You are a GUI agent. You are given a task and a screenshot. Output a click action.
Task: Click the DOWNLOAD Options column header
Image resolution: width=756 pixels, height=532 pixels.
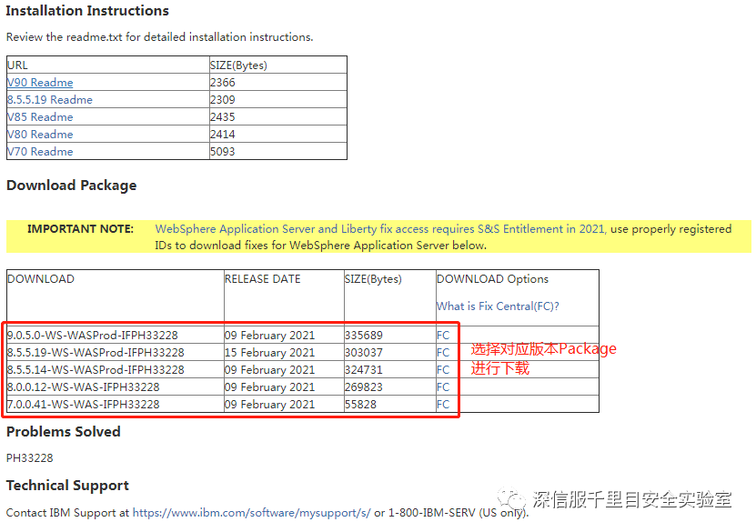coord(492,279)
